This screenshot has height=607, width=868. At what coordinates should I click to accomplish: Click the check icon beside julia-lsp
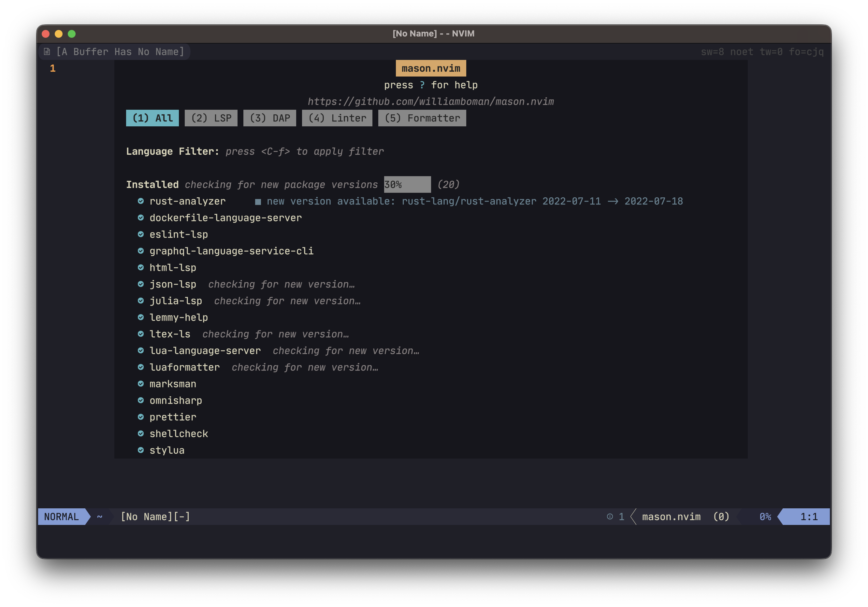[141, 301]
